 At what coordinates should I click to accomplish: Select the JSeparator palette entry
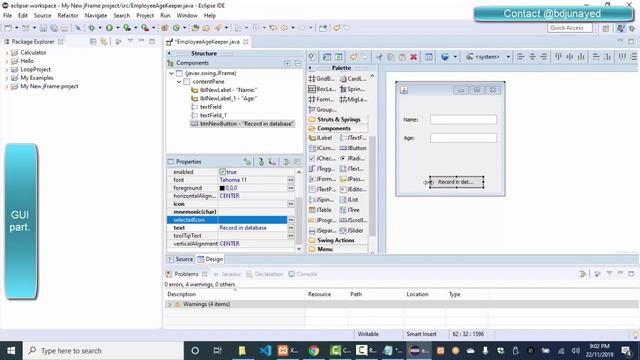click(x=322, y=231)
